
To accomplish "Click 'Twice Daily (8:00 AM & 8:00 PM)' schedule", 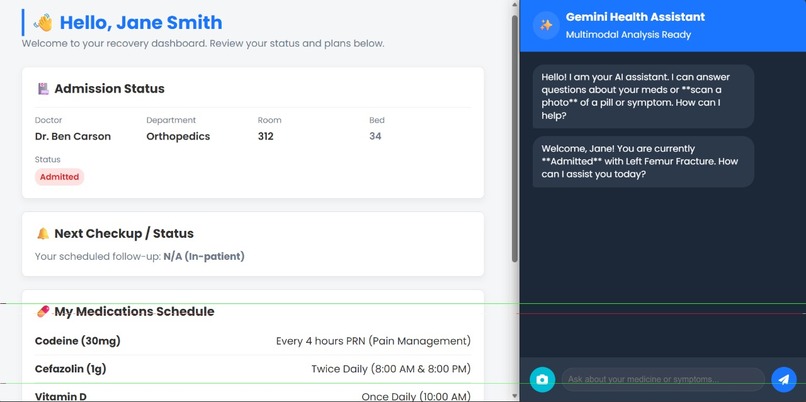I will (x=391, y=369).
